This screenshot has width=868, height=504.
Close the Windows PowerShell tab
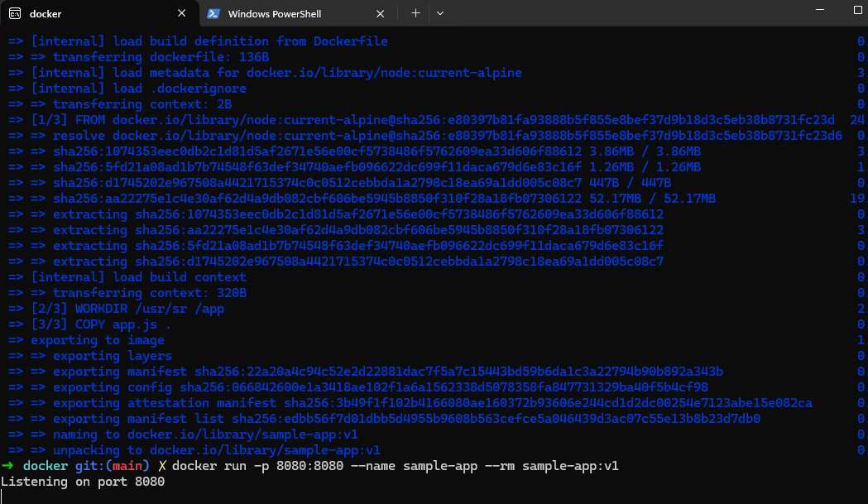pos(380,13)
